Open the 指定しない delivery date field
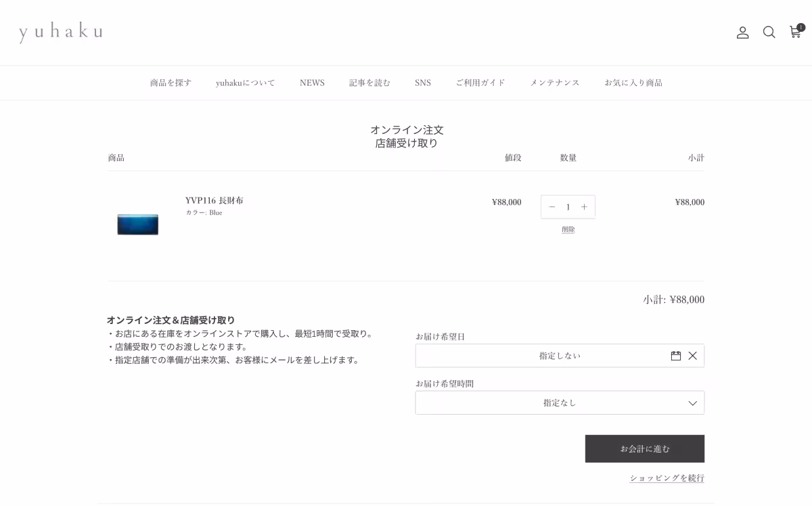 tap(560, 355)
